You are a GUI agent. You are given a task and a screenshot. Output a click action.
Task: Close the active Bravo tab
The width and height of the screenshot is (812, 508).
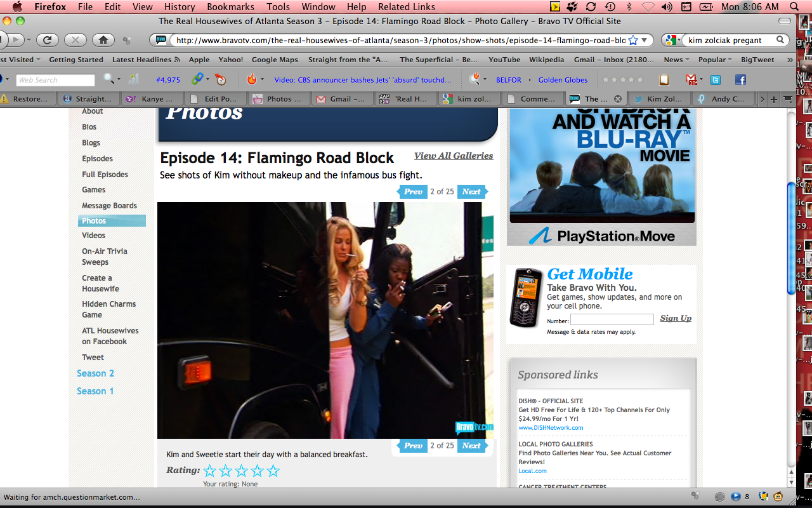618,99
